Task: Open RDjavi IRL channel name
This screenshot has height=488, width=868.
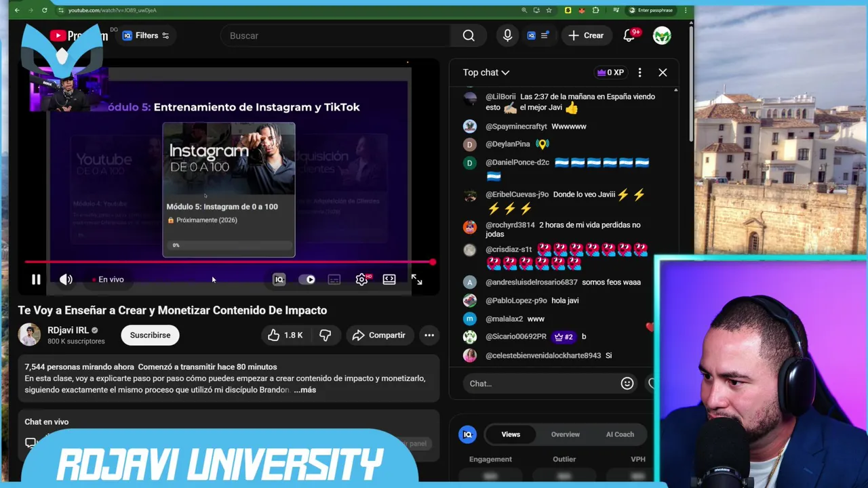Action: (x=68, y=330)
